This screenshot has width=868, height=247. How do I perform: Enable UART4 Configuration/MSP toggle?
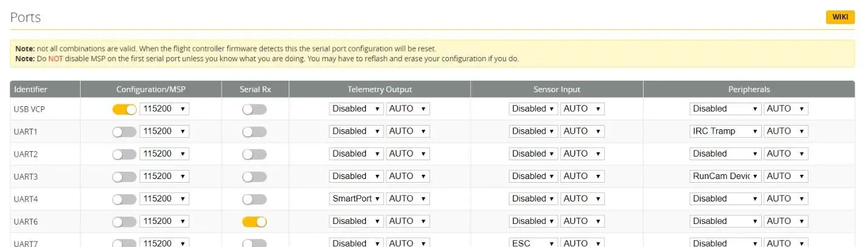point(124,199)
